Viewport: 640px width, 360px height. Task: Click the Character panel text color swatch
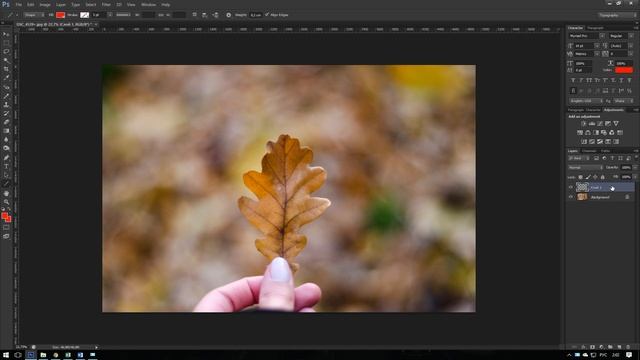pyautogui.click(x=624, y=70)
